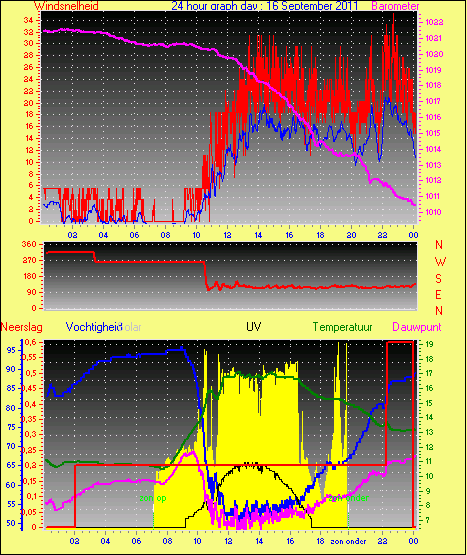Image resolution: width=467 pixels, height=555 pixels.
Task: Click the Dauwpunt legend label
Action: pyautogui.click(x=417, y=327)
